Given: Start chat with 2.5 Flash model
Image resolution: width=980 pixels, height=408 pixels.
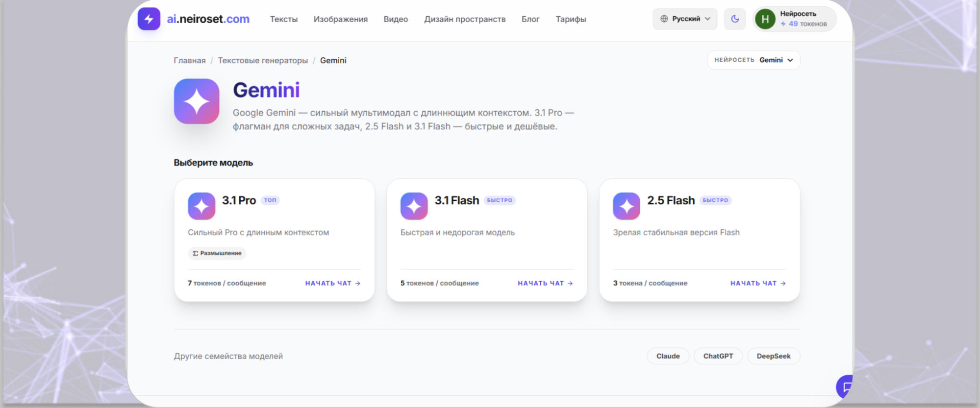Looking at the screenshot, I should click(x=758, y=283).
